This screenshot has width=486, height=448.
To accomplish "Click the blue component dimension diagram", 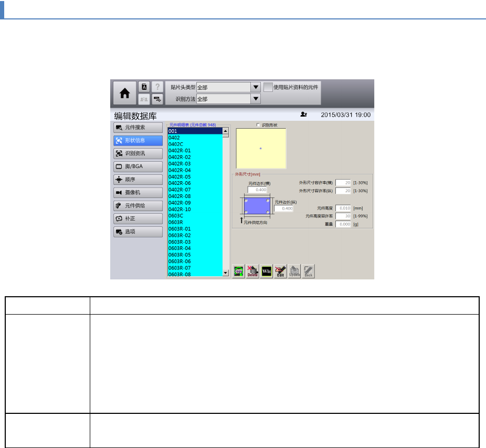I will click(x=257, y=206).
